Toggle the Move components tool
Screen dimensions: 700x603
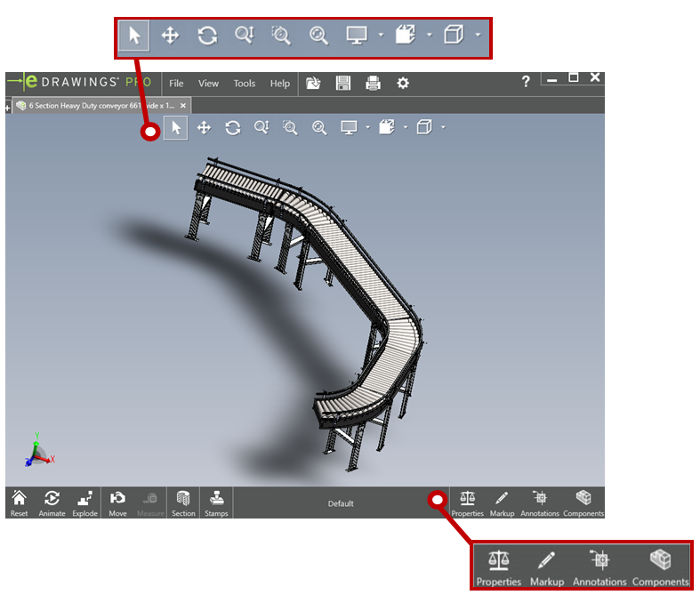(118, 503)
